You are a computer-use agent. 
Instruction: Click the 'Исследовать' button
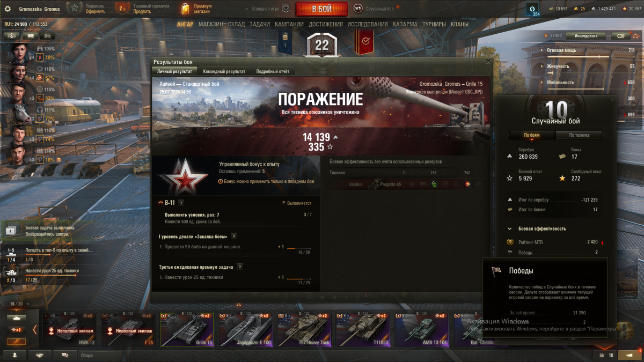point(586,36)
